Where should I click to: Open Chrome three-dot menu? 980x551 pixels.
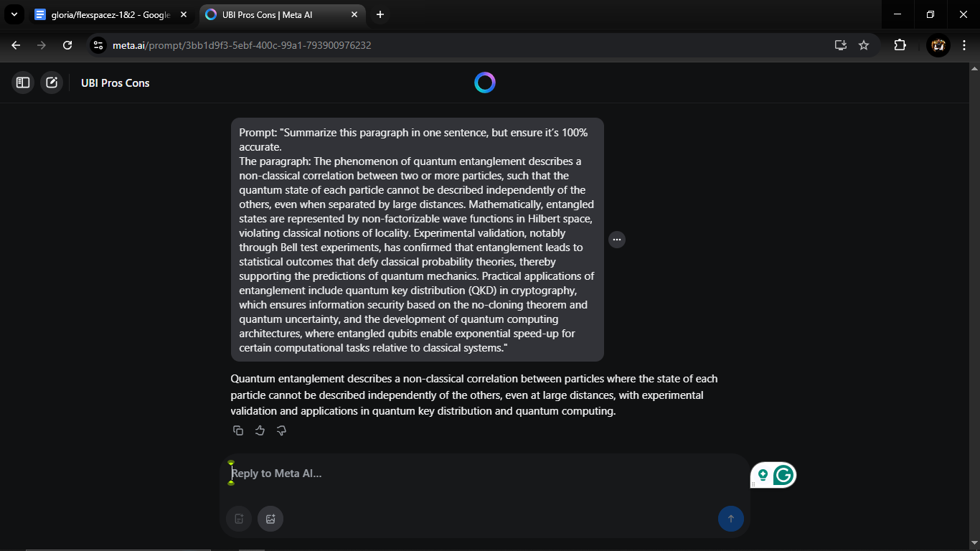(963, 45)
